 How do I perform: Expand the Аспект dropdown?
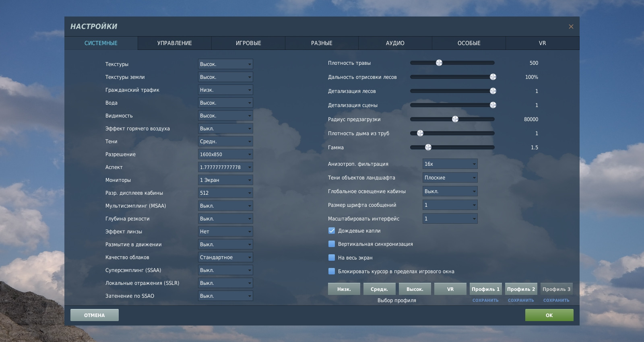point(225,167)
